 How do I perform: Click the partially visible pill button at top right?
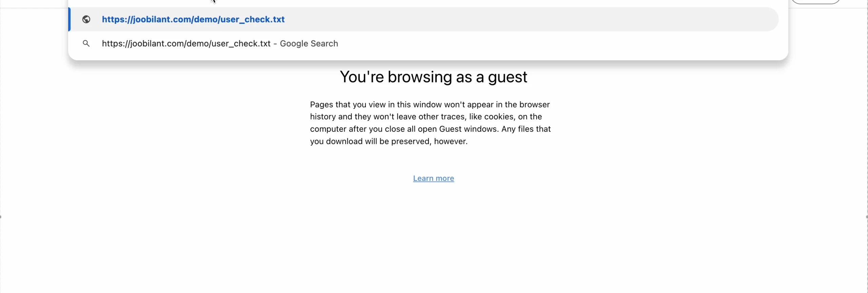(815, 2)
